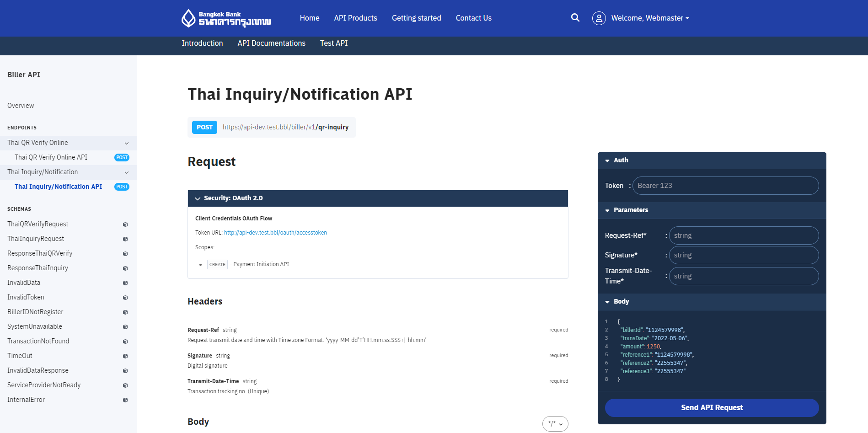The width and height of the screenshot is (868, 433).
Task: Switch to the Test API tab
Action: (334, 43)
